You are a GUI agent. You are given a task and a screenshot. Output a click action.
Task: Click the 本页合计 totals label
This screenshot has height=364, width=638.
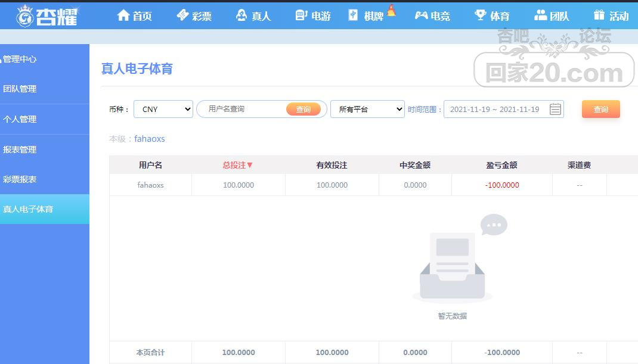(150, 353)
